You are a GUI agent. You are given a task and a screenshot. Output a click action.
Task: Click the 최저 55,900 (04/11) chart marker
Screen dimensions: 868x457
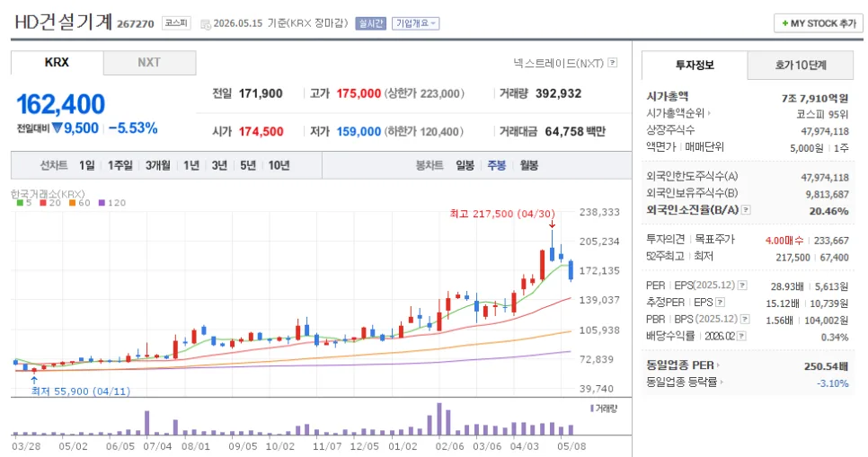81,391
